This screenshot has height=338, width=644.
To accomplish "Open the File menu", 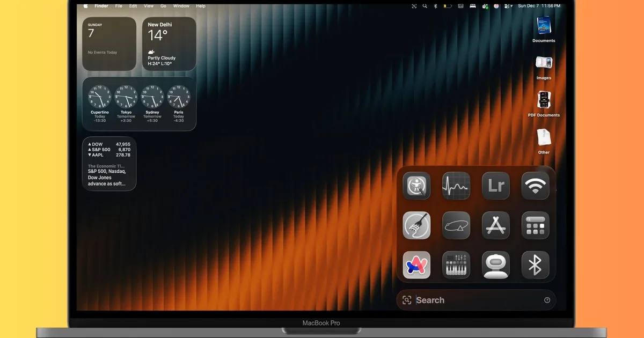I will [119, 6].
